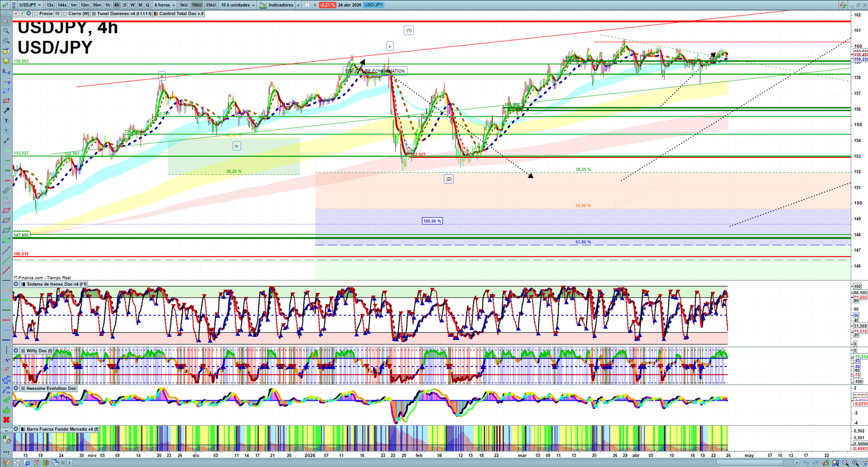Select the red ellipse drawing tool
Viewport: 868px width, 467px height.
(x=6, y=210)
